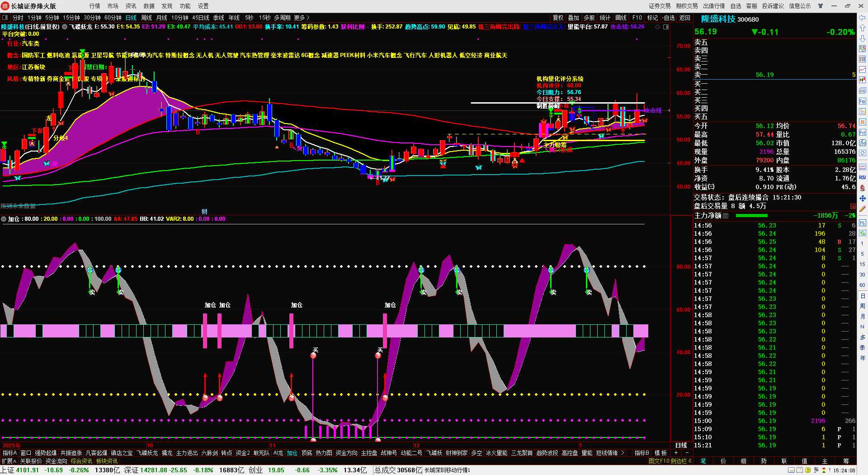Click the back arrow icon in right sidebar
The height and width of the screenshot is (475, 868).
(x=863, y=18)
